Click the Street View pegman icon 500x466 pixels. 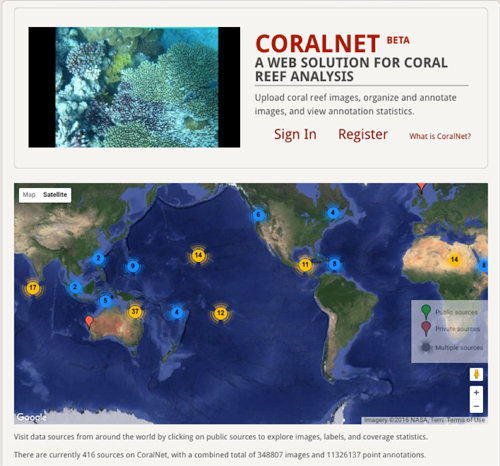(476, 374)
